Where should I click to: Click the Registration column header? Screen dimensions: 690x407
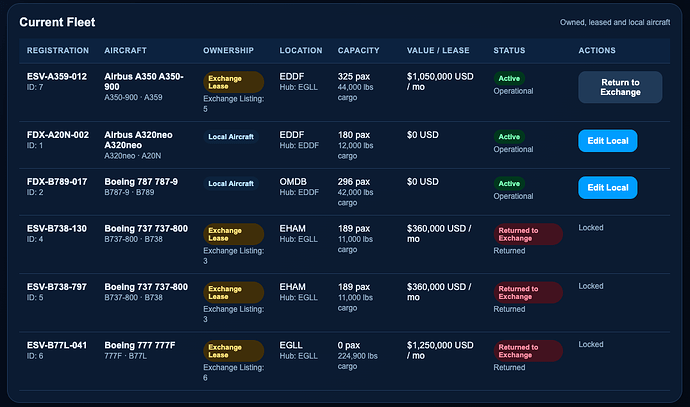[x=58, y=51]
